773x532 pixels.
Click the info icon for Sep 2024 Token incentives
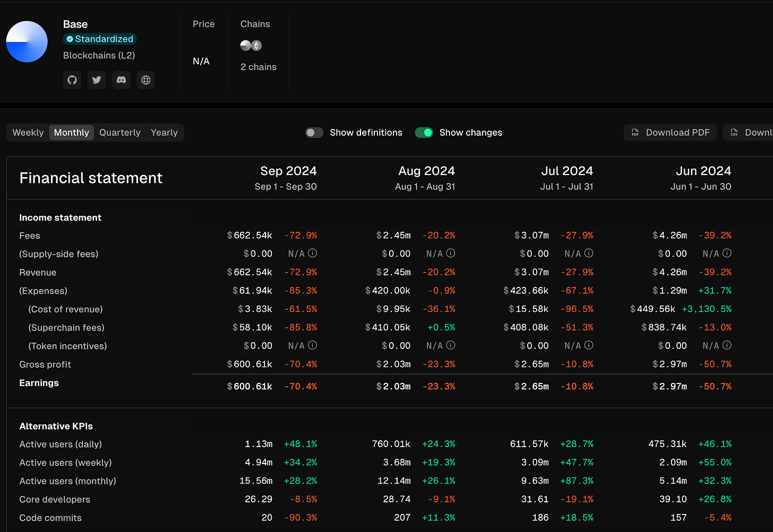pos(313,345)
